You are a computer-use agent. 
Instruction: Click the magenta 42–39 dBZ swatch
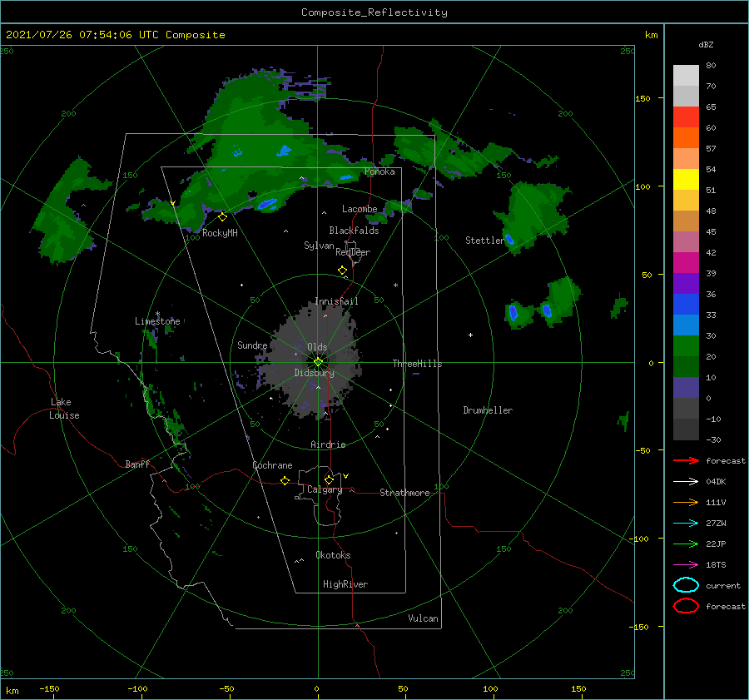[x=686, y=262]
